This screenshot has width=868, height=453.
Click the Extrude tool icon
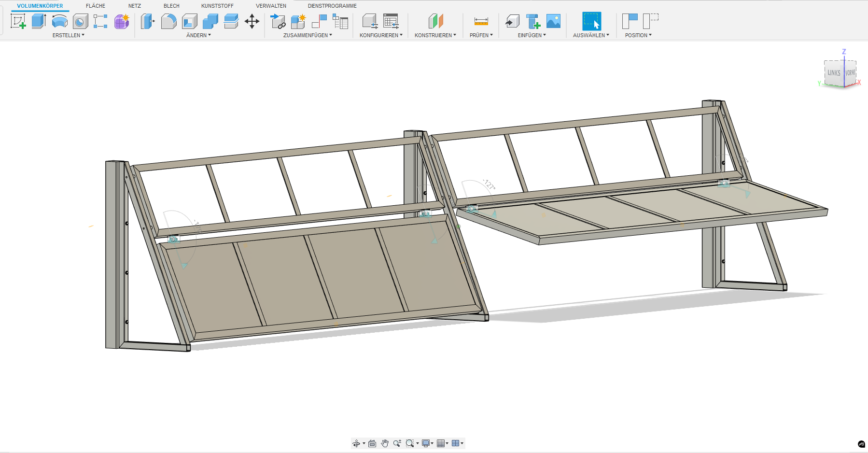tap(39, 21)
